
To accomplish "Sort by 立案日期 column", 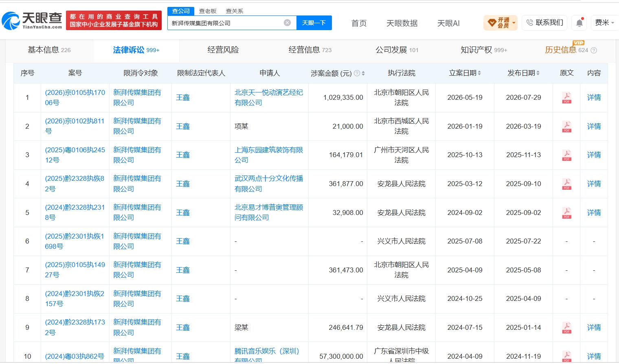I will [x=479, y=73].
